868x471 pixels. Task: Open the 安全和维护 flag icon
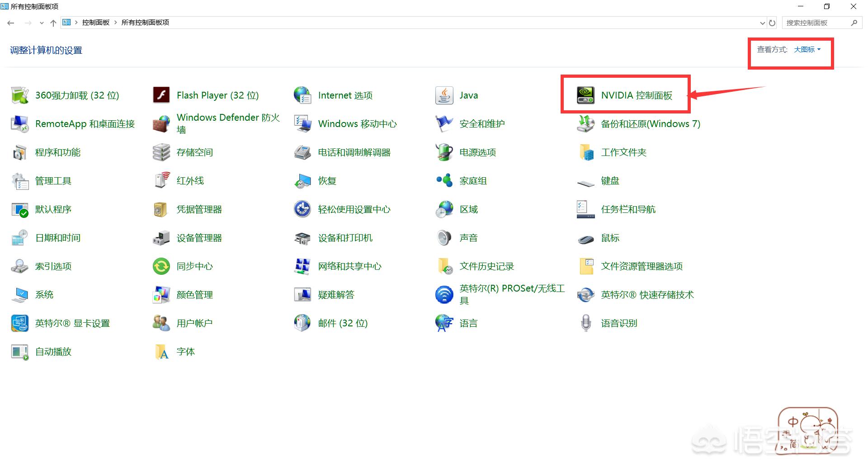pos(444,124)
